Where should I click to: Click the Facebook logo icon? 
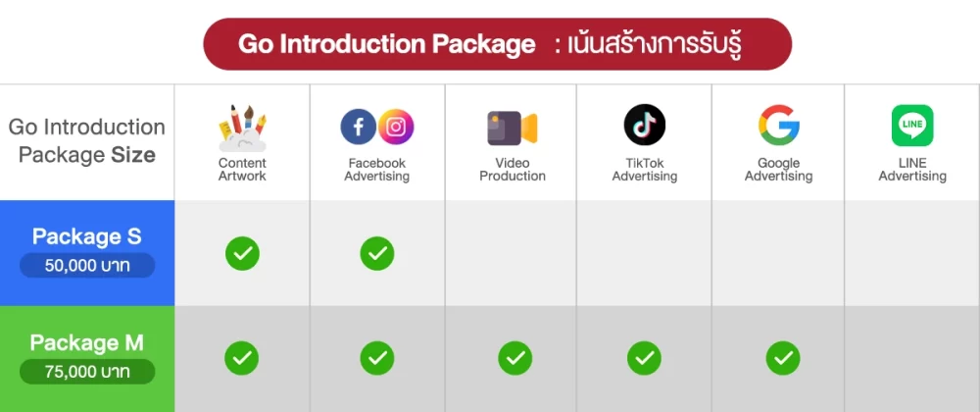coord(359,127)
